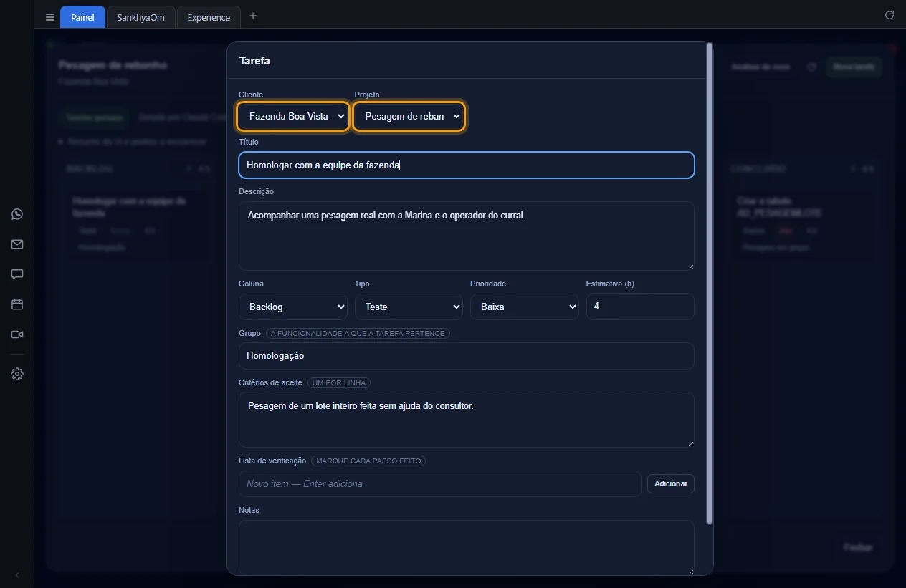Click the MARQUE CADA PASSO FEITO hint badge

pyautogui.click(x=368, y=461)
